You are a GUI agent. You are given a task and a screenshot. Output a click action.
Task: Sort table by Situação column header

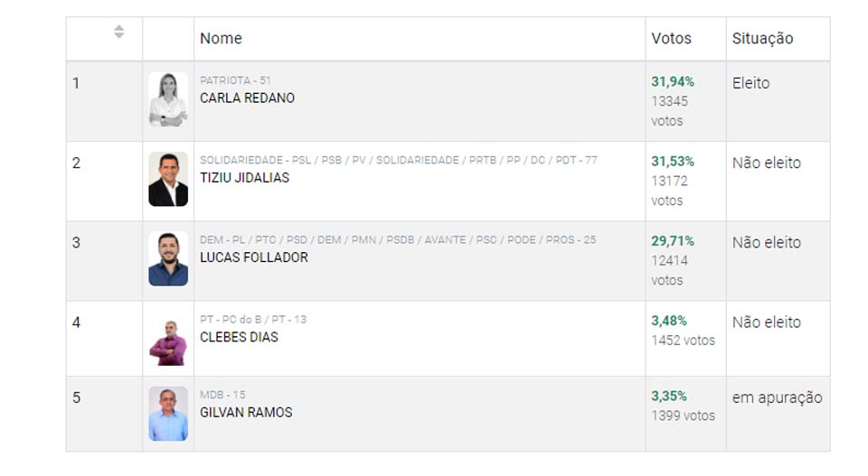point(762,39)
